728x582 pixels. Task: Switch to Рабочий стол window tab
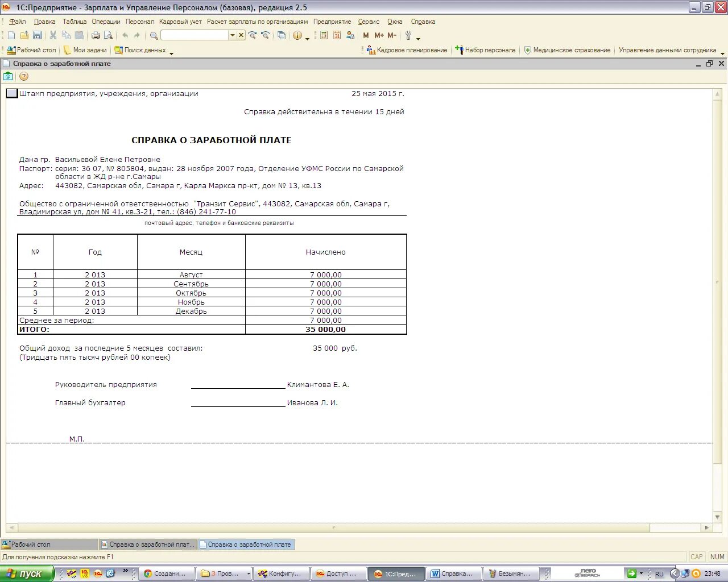pyautogui.click(x=49, y=544)
